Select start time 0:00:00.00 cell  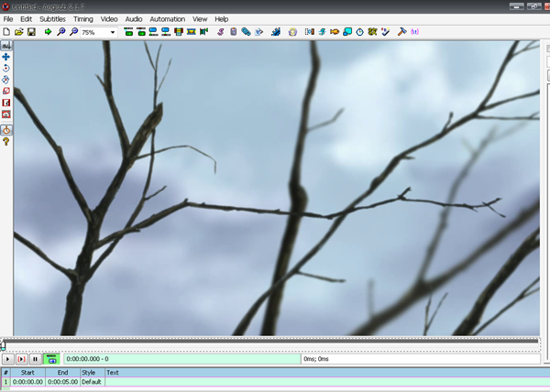27,382
